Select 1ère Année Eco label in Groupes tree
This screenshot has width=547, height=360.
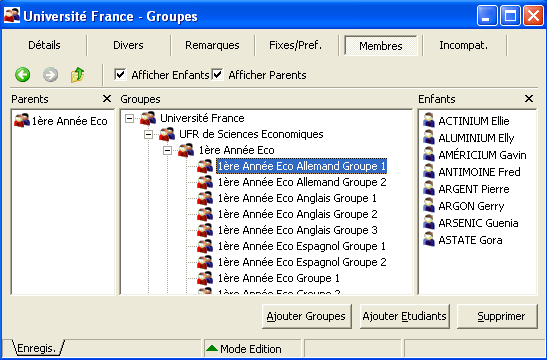236,150
